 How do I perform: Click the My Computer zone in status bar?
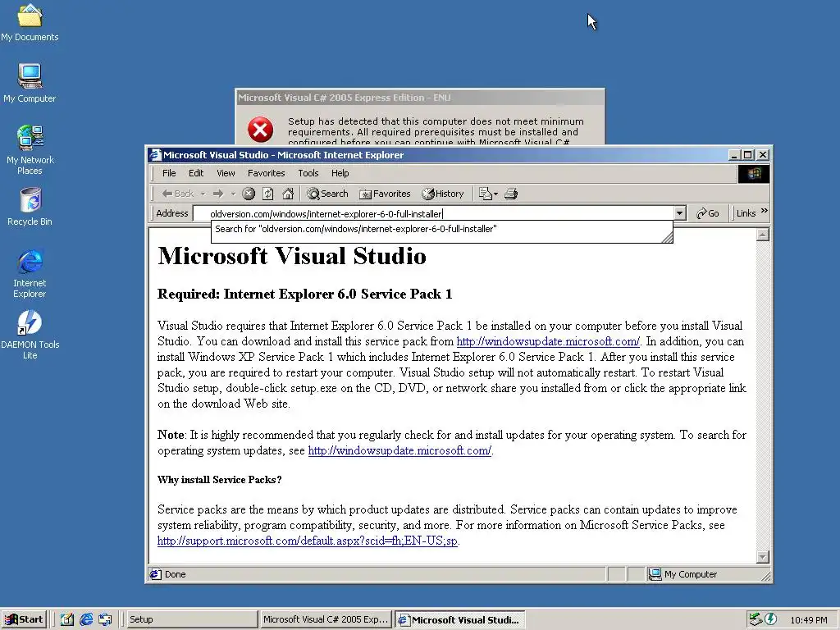pos(683,574)
